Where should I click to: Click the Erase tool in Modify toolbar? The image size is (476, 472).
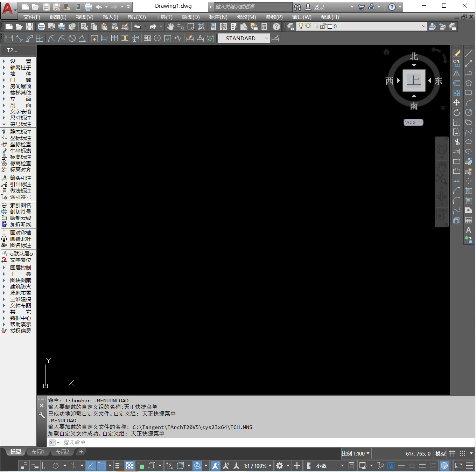pyautogui.click(x=457, y=54)
